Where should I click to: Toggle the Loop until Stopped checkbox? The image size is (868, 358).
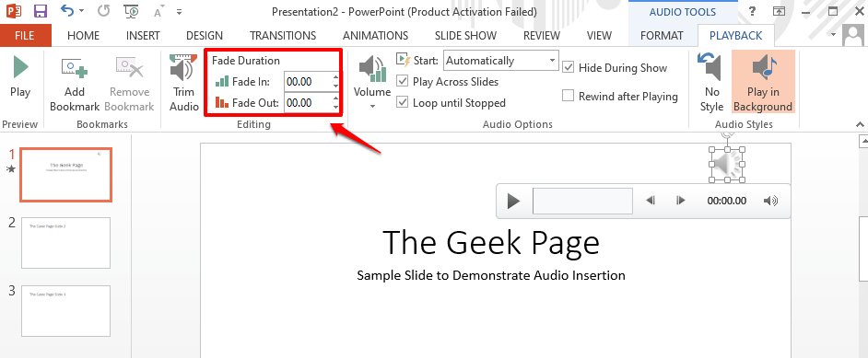(403, 103)
